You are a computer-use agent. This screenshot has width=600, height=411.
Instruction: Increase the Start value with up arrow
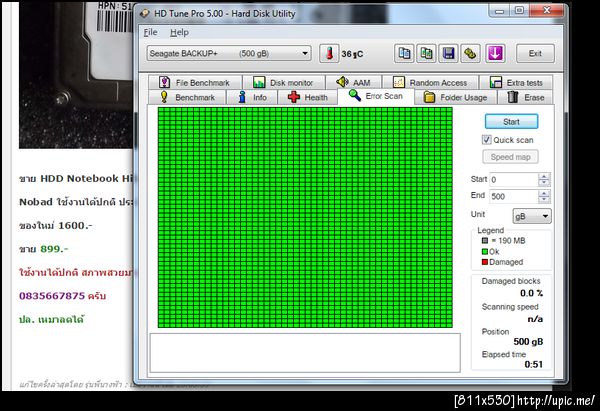pyautogui.click(x=544, y=176)
